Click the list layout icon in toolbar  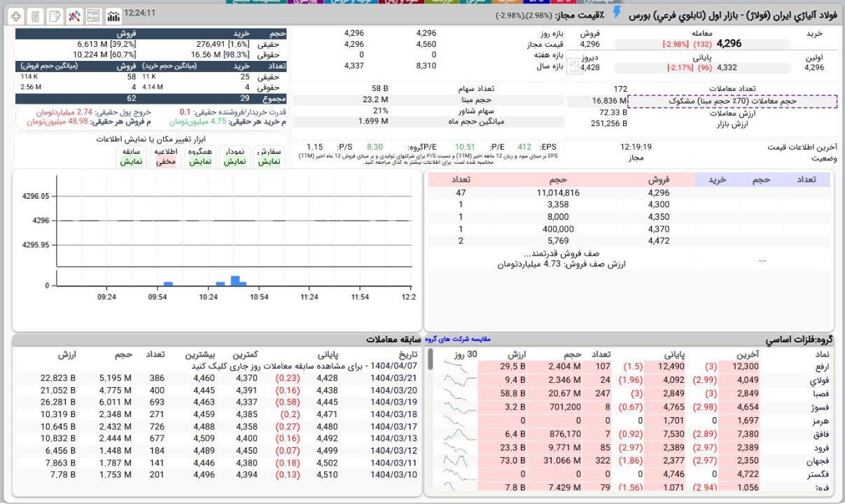93,15
